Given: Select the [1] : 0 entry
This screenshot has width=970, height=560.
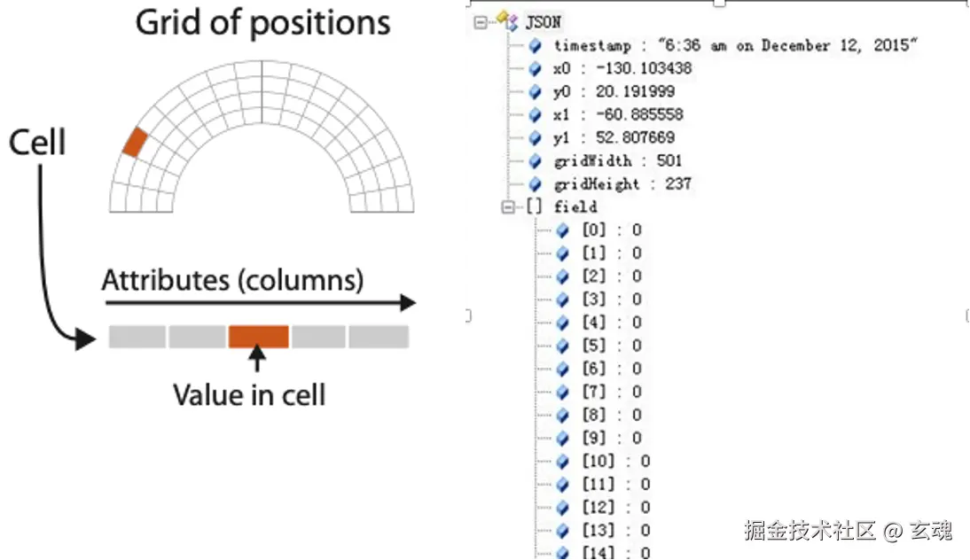Looking at the screenshot, I should tap(612, 253).
